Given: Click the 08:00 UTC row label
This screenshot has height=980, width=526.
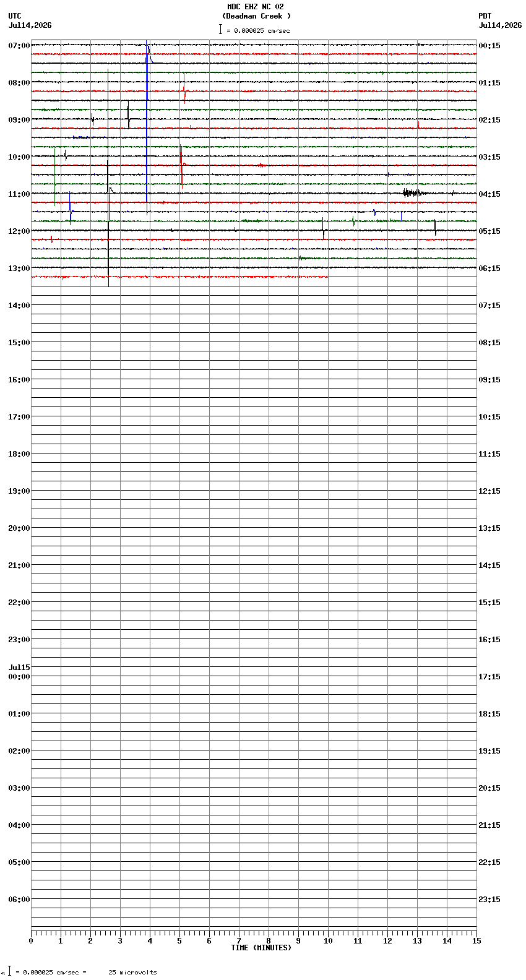Looking at the screenshot, I should 19,83.
